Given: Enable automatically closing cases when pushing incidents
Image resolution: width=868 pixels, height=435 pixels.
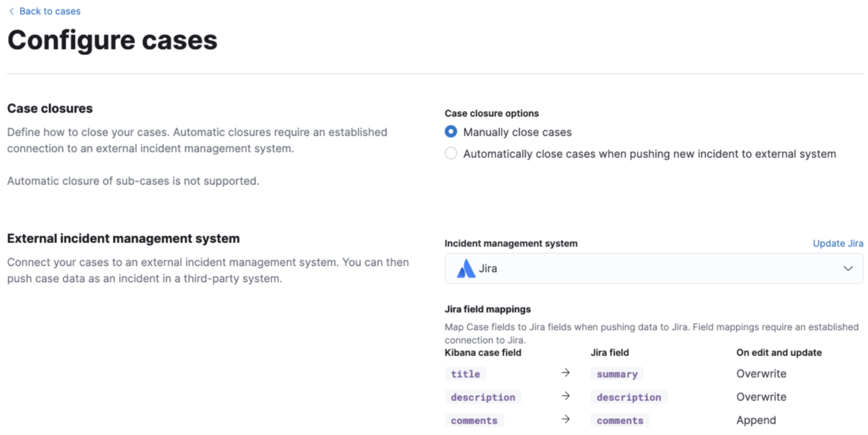Looking at the screenshot, I should point(451,154).
